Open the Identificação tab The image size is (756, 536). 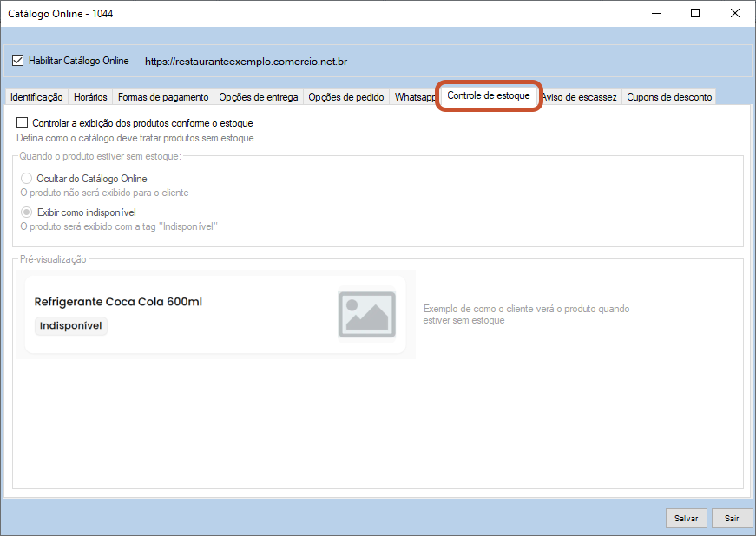36,97
